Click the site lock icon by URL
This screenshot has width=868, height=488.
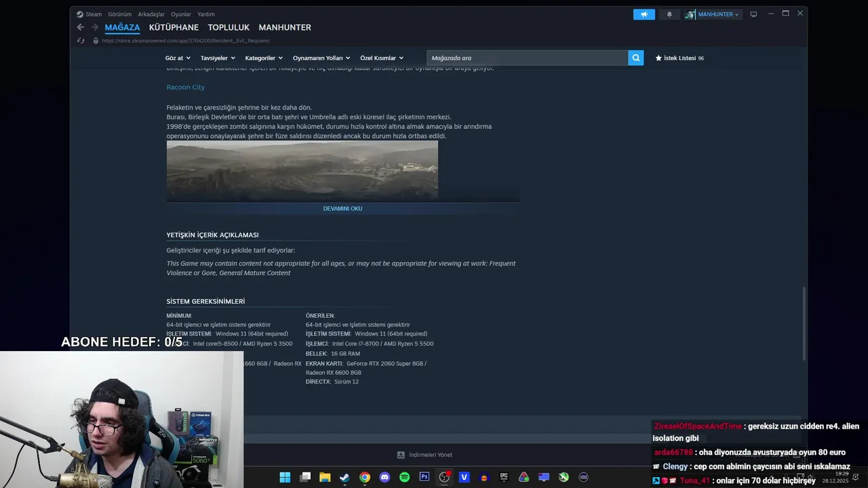[x=96, y=41]
